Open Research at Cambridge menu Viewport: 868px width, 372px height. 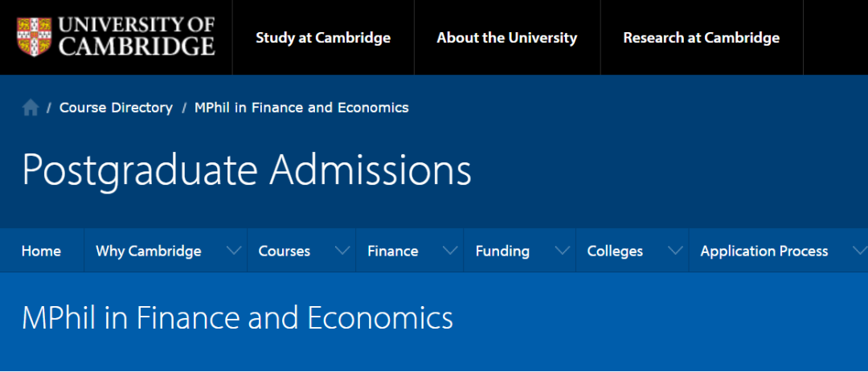(702, 38)
